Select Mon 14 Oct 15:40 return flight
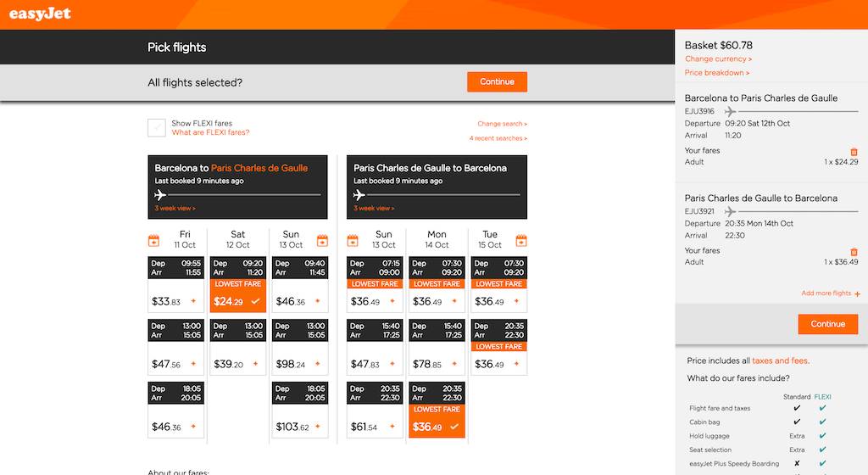868x475 pixels. (x=437, y=347)
